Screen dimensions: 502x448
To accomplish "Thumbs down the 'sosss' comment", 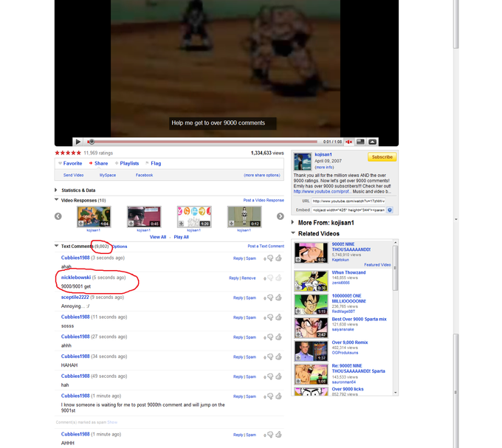I will click(270, 317).
